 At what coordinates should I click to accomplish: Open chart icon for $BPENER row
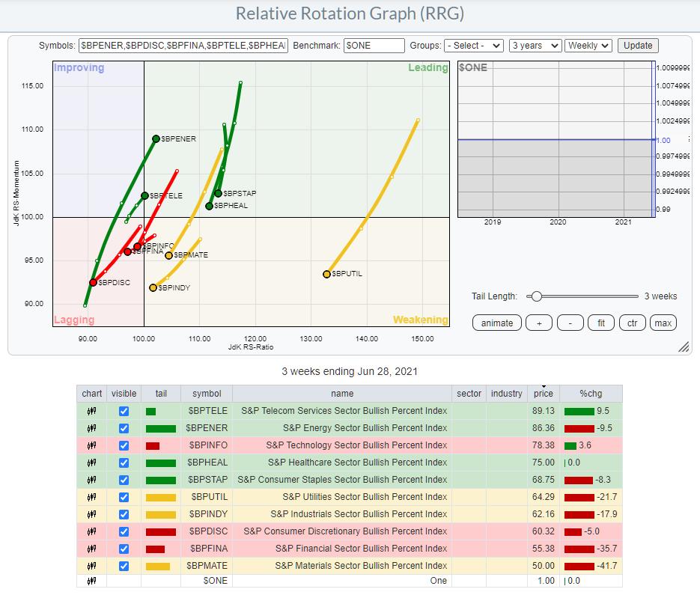[x=92, y=428]
